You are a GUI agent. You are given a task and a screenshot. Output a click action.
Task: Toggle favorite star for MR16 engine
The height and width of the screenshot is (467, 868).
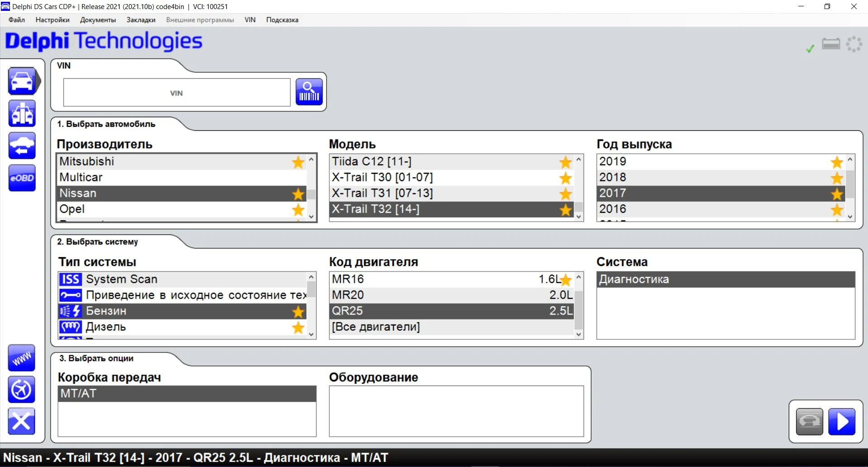566,280
